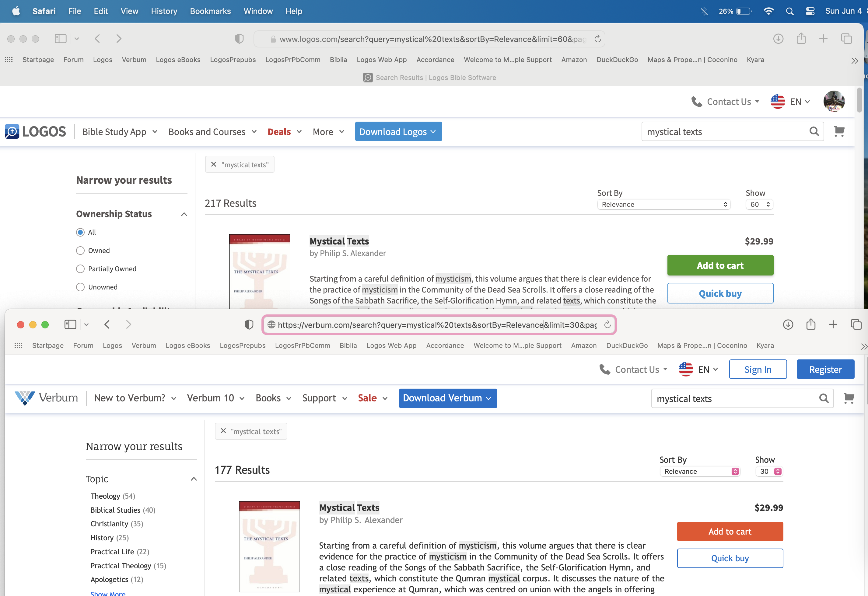Click the privacy shield icon in Verbum window

[x=249, y=324]
